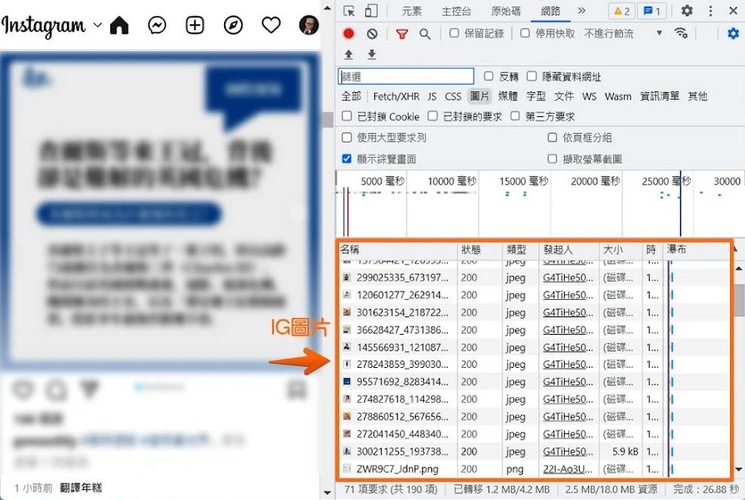Image resolution: width=745 pixels, height=500 pixels.
Task: Open the messages badge showing 1
Action: click(x=652, y=11)
